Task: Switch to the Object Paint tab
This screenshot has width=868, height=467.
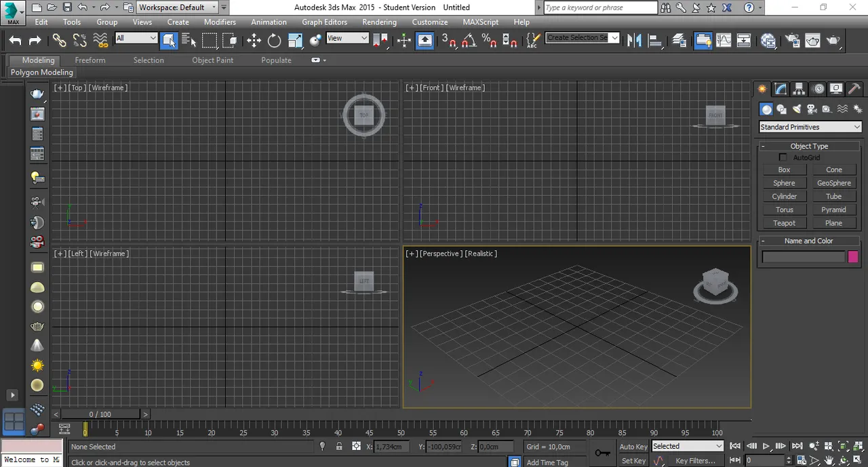Action: [x=212, y=60]
